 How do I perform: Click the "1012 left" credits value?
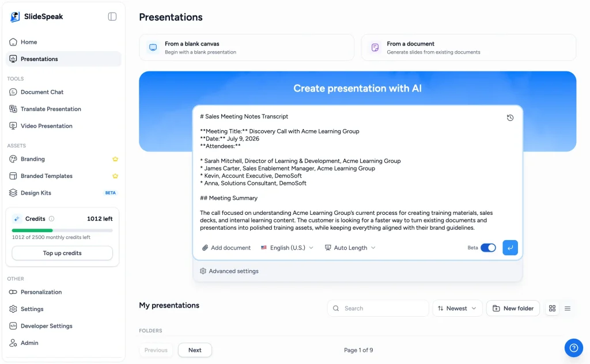coord(100,218)
